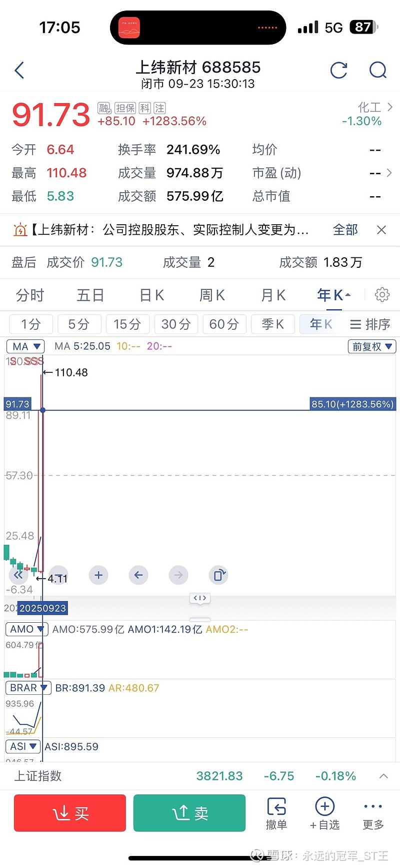Move the chart cursor left one bar
The width and height of the screenshot is (400, 868).
138,575
